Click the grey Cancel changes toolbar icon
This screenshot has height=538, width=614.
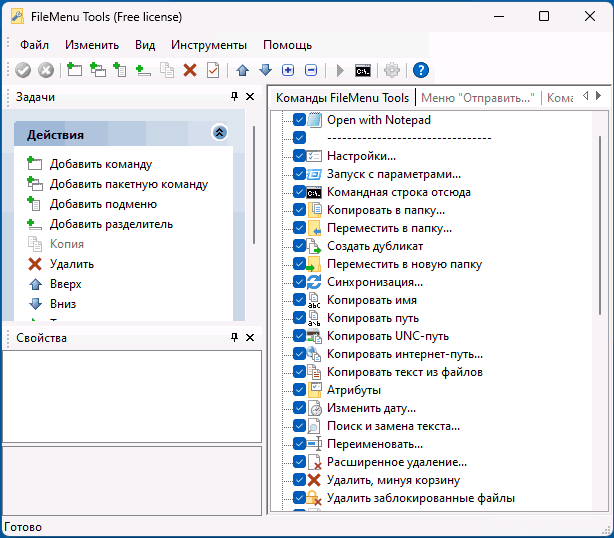point(46,70)
